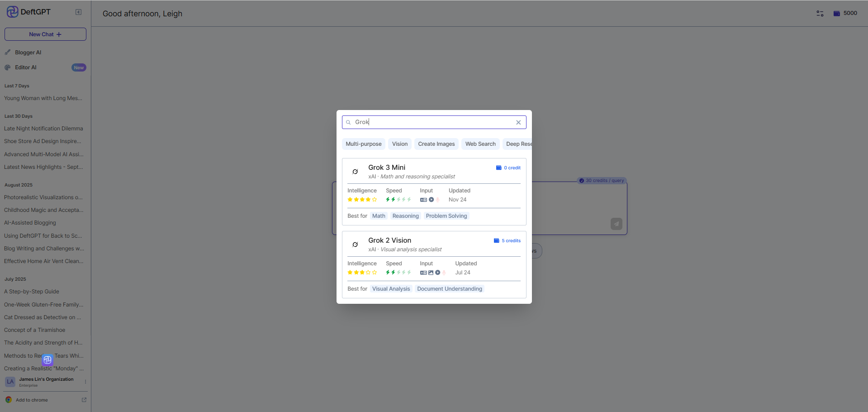868x412 pixels.
Task: Filter models by Vision
Action: pos(399,144)
